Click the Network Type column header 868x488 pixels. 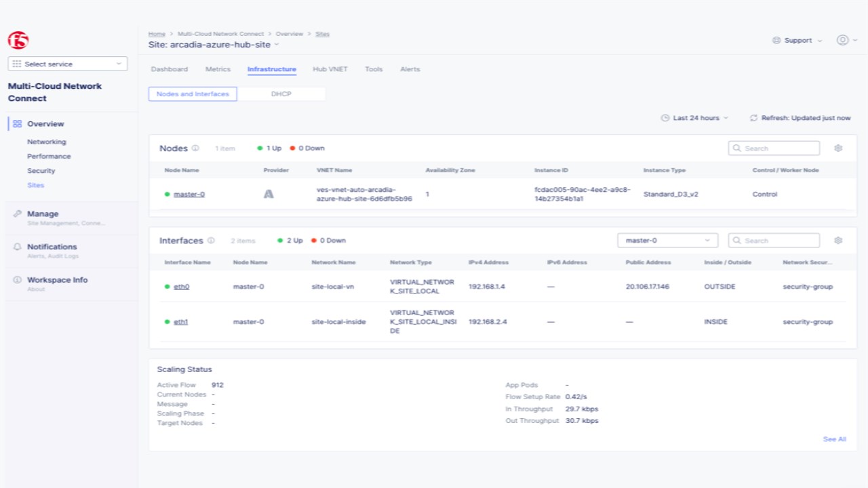click(x=410, y=262)
